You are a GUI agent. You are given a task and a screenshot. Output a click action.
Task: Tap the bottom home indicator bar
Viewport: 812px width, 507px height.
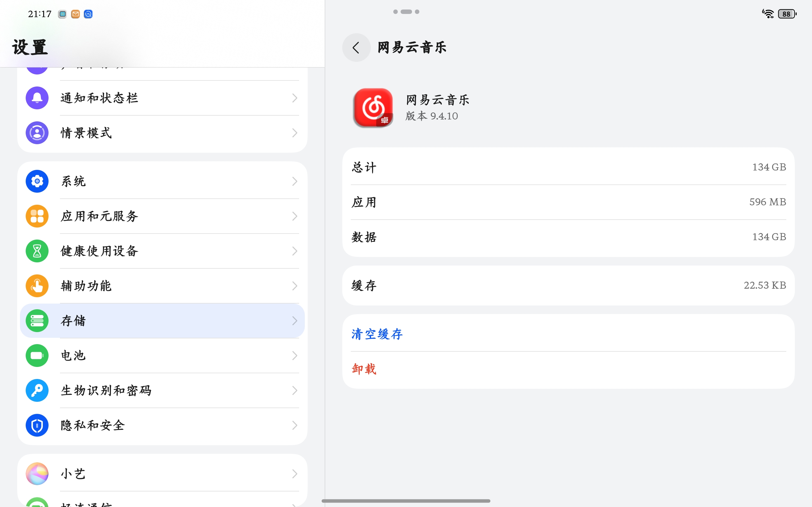[406, 501]
